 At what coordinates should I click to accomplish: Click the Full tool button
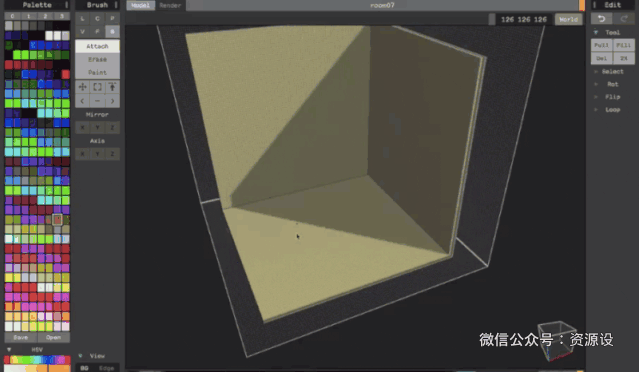click(602, 45)
